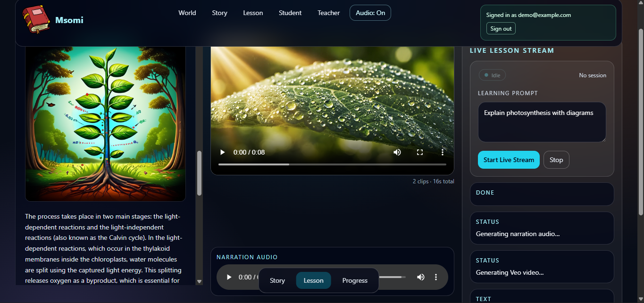Enter fullscreen on the leaf video
The height and width of the screenshot is (303, 644).
pyautogui.click(x=420, y=152)
